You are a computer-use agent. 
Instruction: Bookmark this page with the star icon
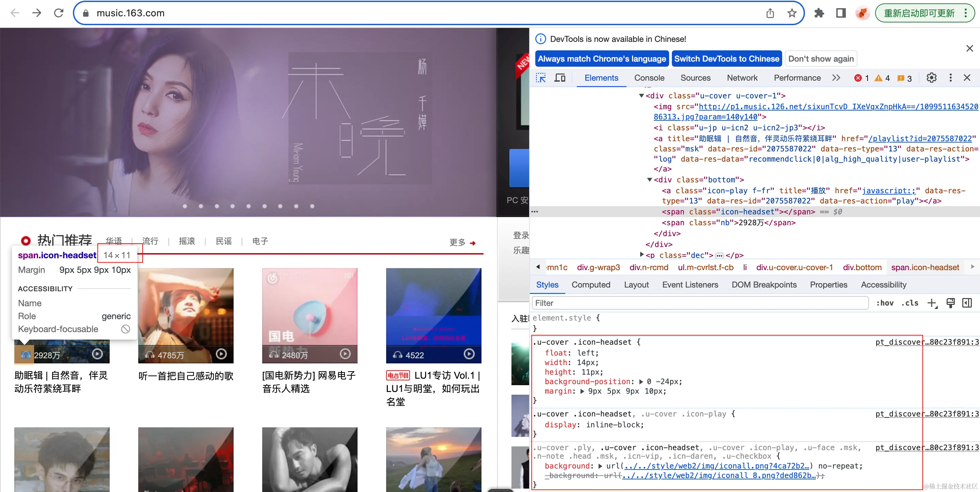(792, 13)
